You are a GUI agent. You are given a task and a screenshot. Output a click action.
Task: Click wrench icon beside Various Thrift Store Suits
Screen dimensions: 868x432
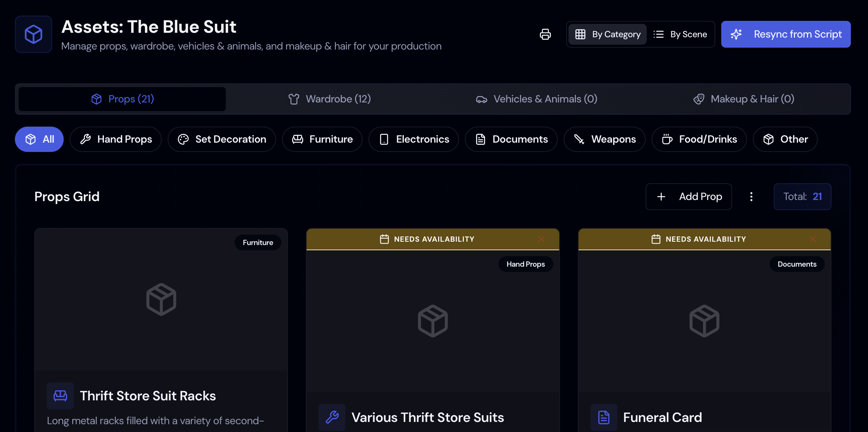point(332,417)
